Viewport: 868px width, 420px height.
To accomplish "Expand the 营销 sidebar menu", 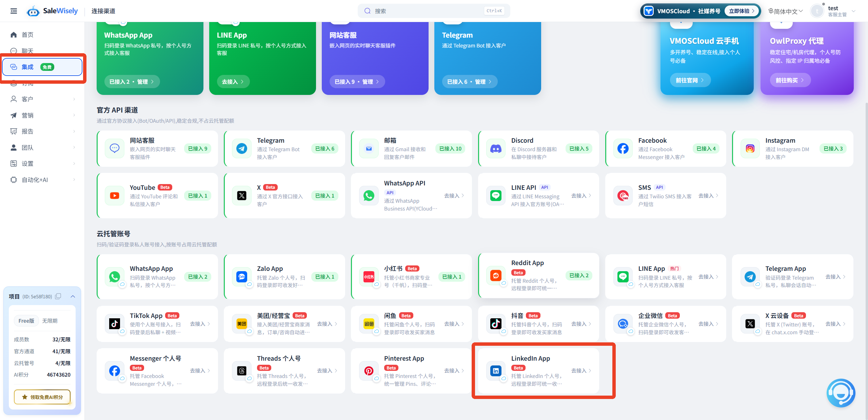I will coord(42,115).
